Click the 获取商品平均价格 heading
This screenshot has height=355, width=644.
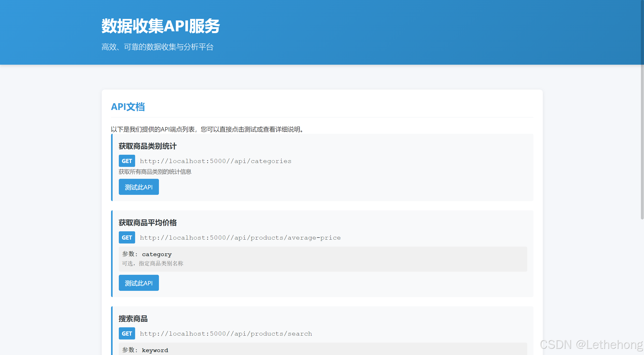pos(148,223)
